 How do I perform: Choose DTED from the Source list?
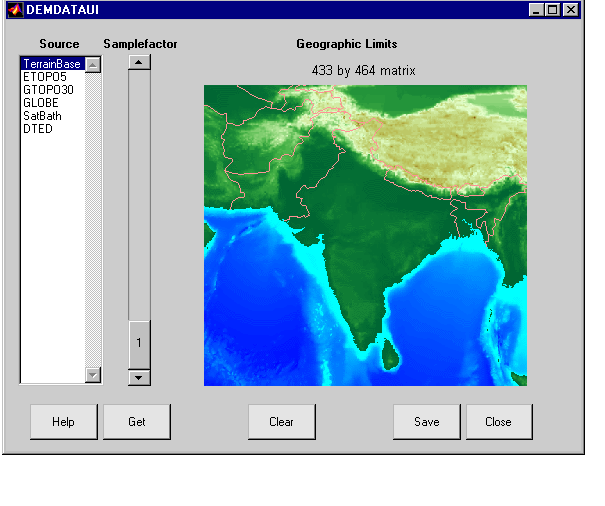[37, 129]
